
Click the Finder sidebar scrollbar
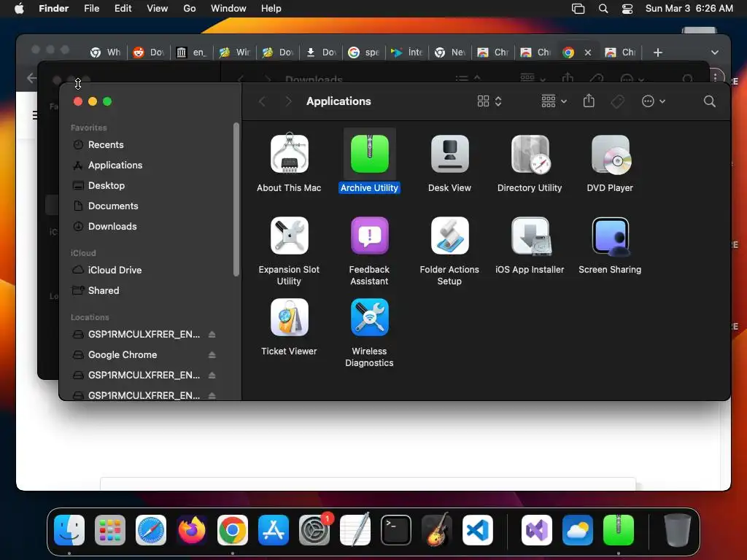236,199
